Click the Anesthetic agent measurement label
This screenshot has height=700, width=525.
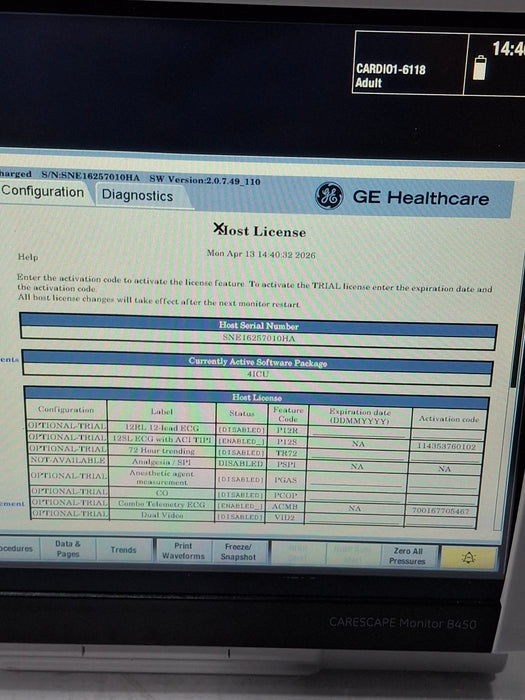tap(162, 477)
